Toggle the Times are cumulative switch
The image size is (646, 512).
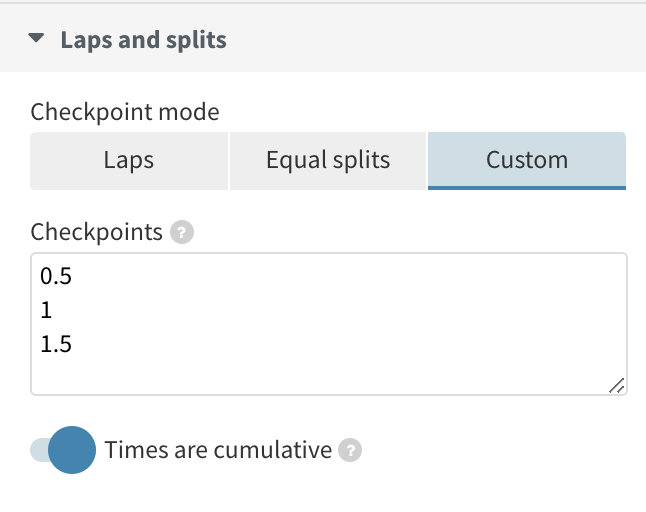[63, 450]
